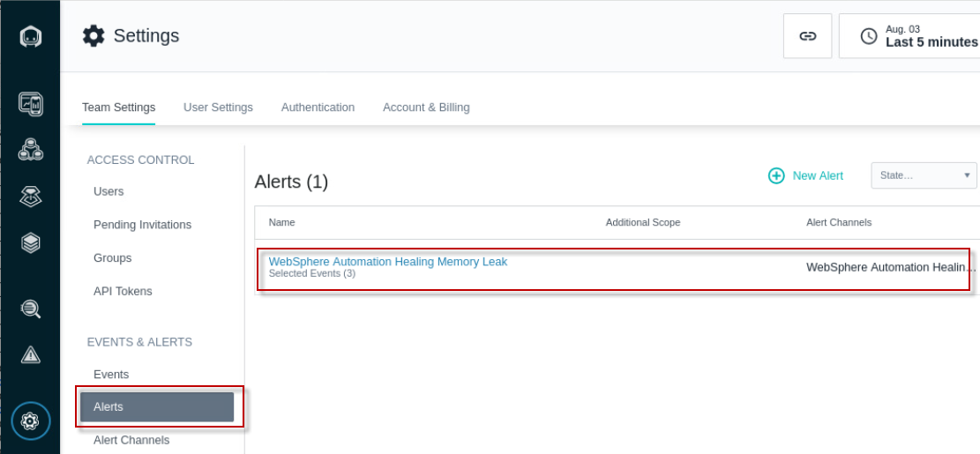Viewport: 980px width, 454px height.
Task: Click the plus icon for New Alert
Action: (776, 175)
